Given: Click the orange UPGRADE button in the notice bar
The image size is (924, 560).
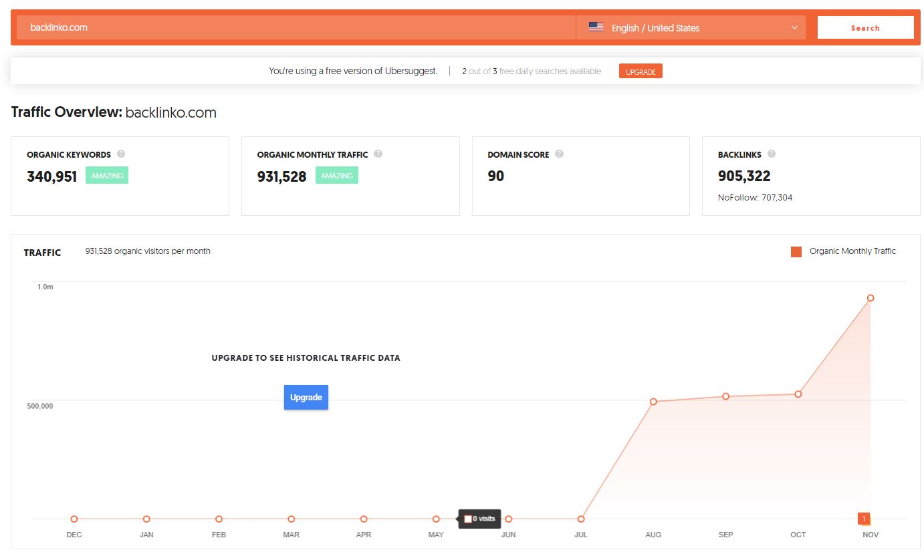Looking at the screenshot, I should tap(641, 72).
